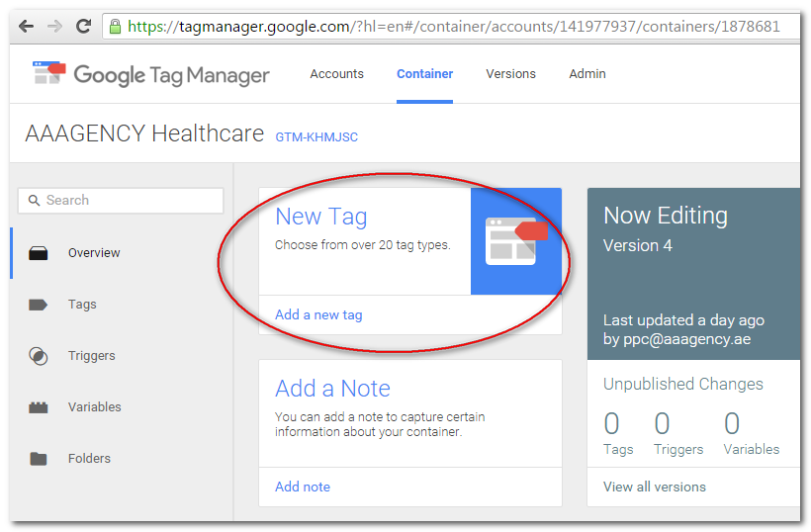Viewport: 811px width, 532px height.
Task: Click the New Tag heading
Action: tap(321, 217)
